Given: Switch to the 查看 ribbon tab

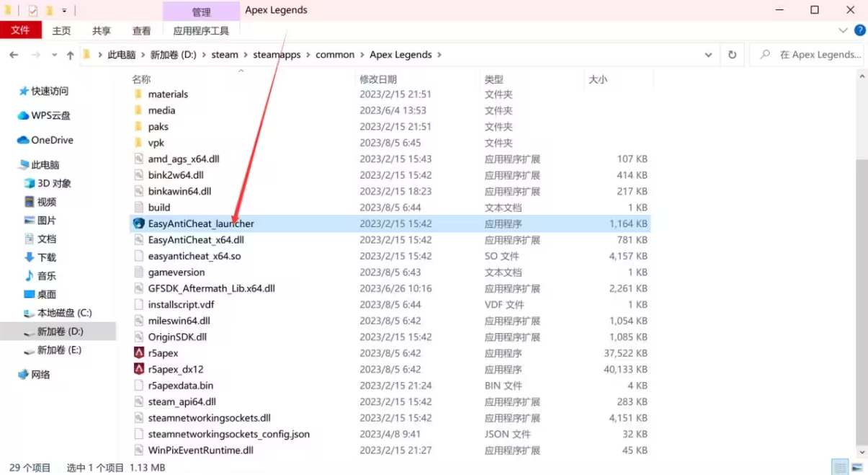Looking at the screenshot, I should [x=141, y=30].
